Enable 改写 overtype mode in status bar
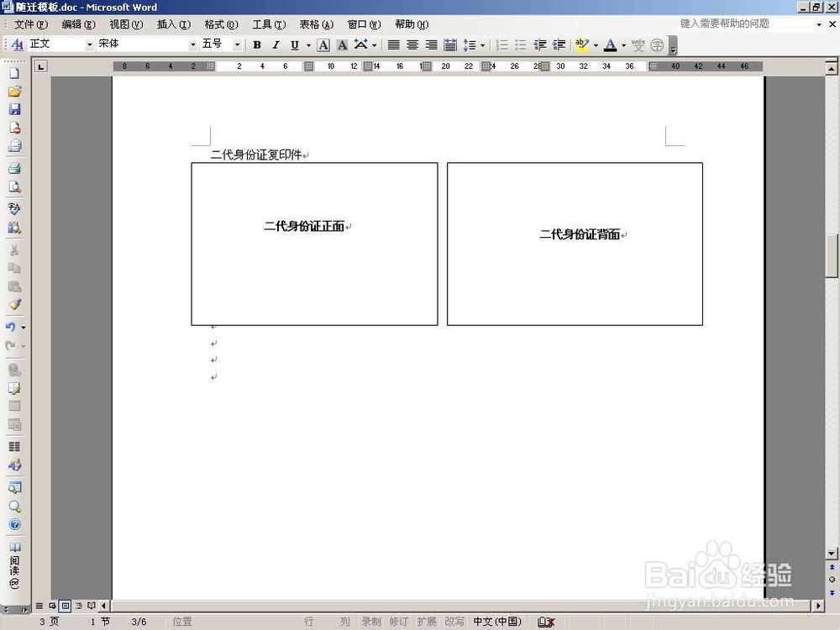 (454, 622)
